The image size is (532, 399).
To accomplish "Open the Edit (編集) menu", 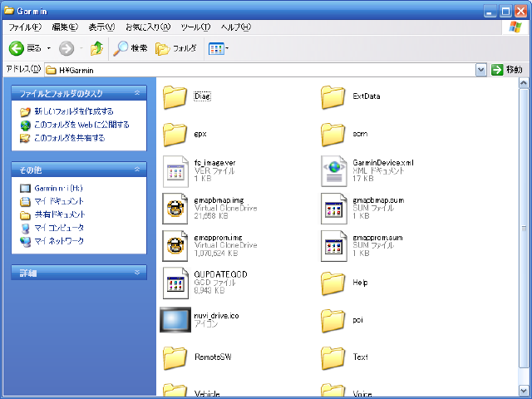I will click(65, 27).
